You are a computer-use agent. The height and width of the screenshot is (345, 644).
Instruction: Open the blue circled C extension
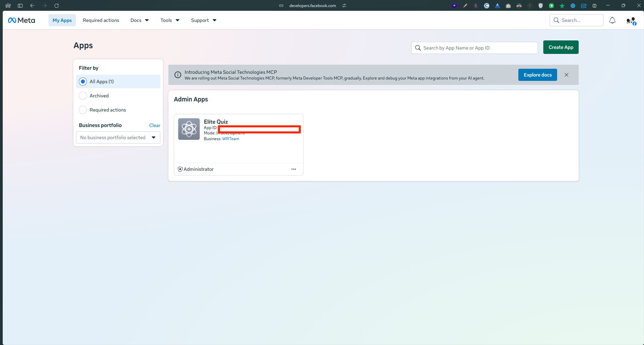click(487, 6)
